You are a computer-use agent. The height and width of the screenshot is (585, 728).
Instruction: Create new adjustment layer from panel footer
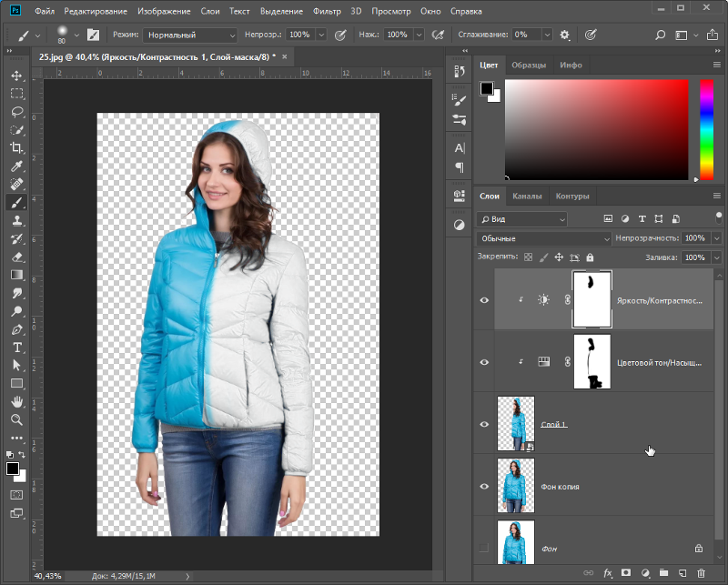(645, 573)
